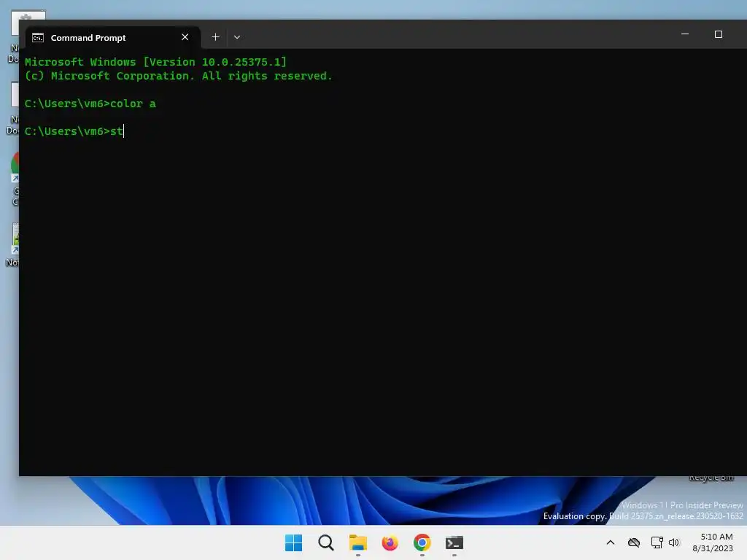
Task: Switch to Google Chrome in the taskbar
Action: pyautogui.click(x=422, y=542)
